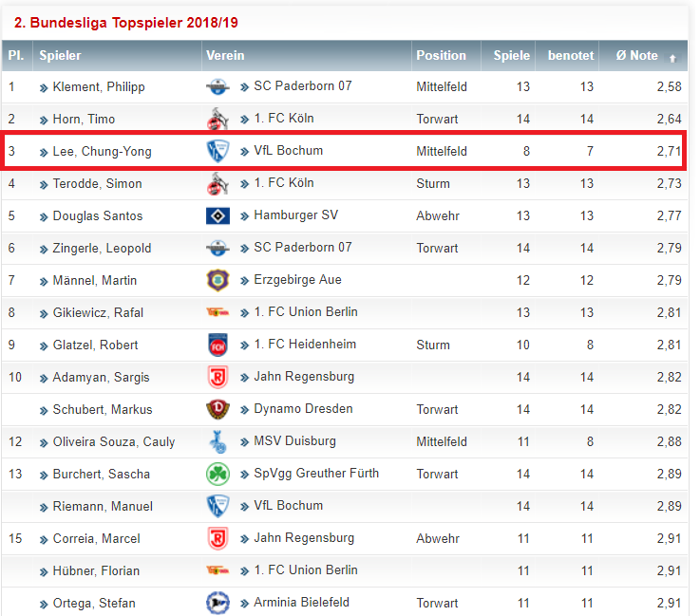Open player Oliveira Souza, Cauly

[x=114, y=441]
